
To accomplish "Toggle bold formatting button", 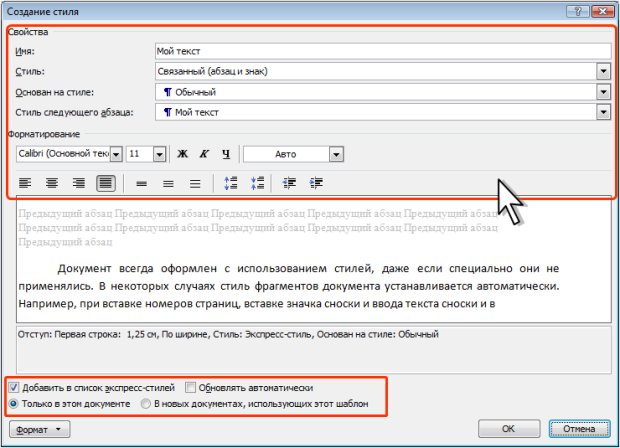I will 182,154.
